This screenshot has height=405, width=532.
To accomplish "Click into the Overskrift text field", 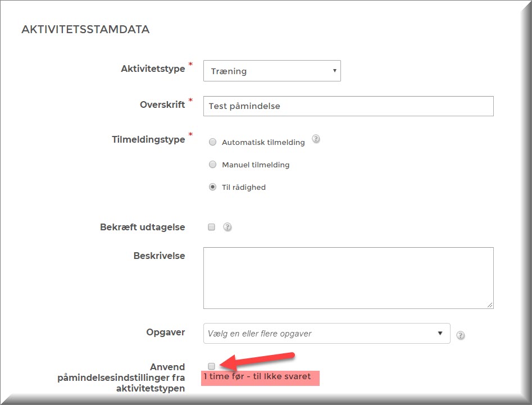I will 348,106.
